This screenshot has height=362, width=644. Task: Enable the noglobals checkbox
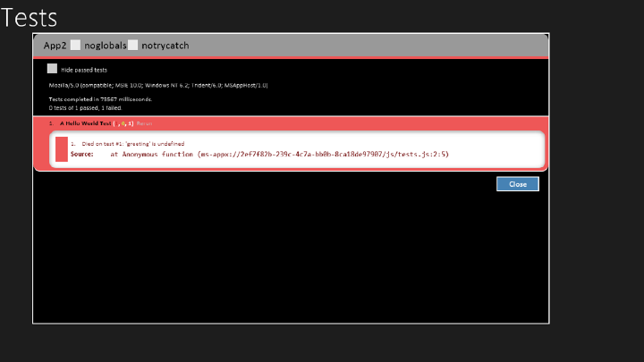click(x=75, y=46)
